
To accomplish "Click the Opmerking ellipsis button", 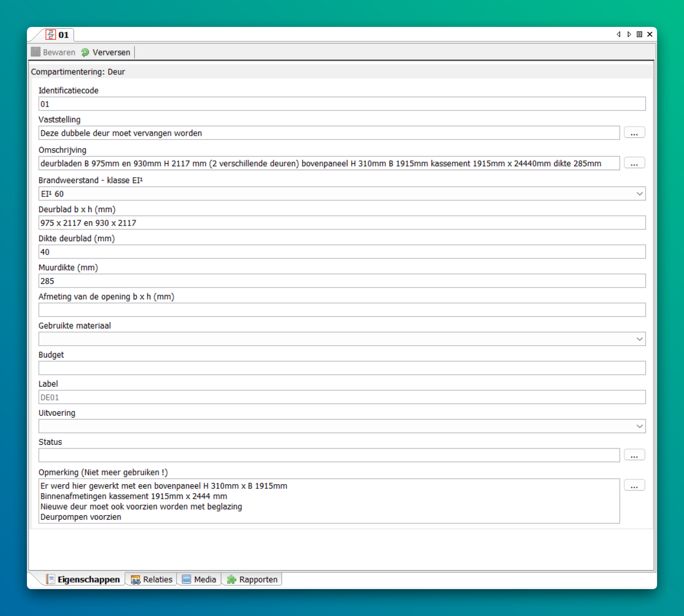I will 634,486.
